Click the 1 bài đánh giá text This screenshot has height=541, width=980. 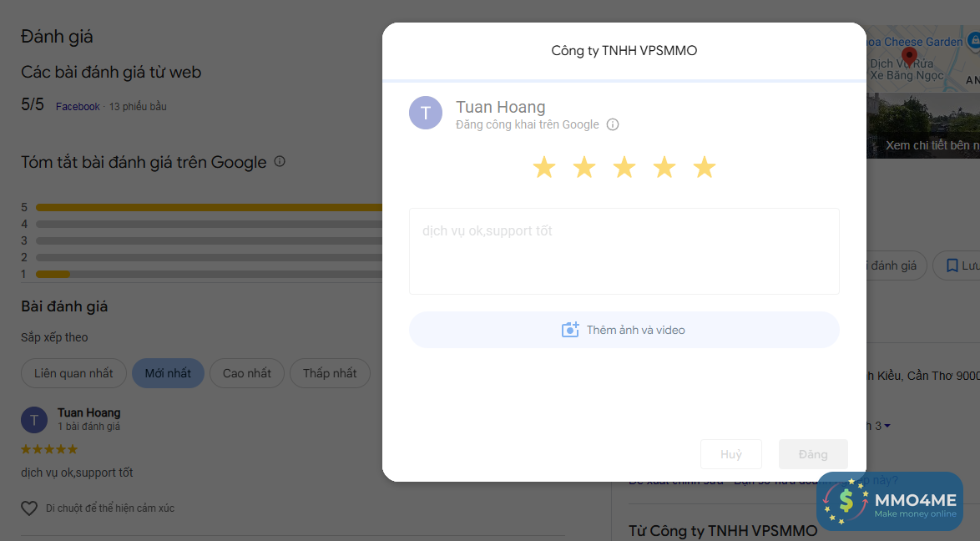pyautogui.click(x=88, y=427)
